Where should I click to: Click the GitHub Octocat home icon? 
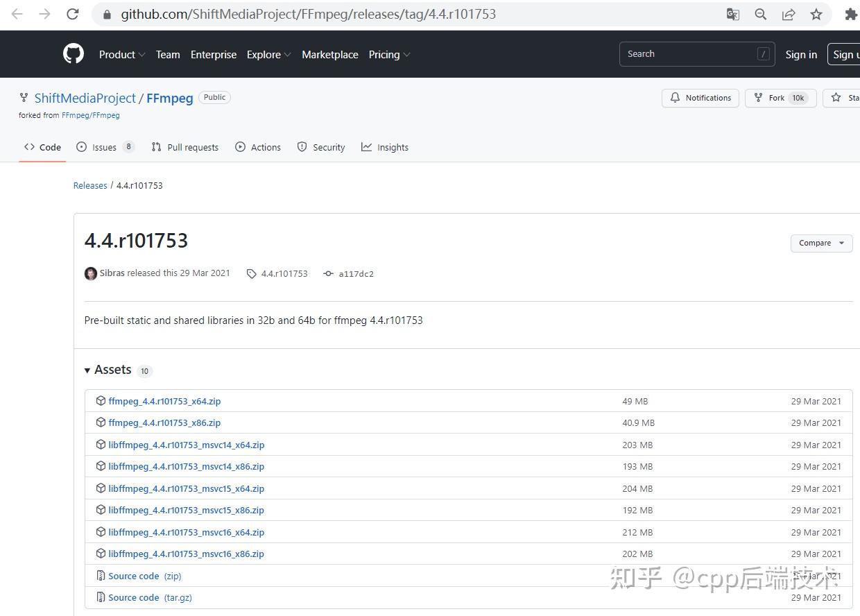click(x=73, y=53)
